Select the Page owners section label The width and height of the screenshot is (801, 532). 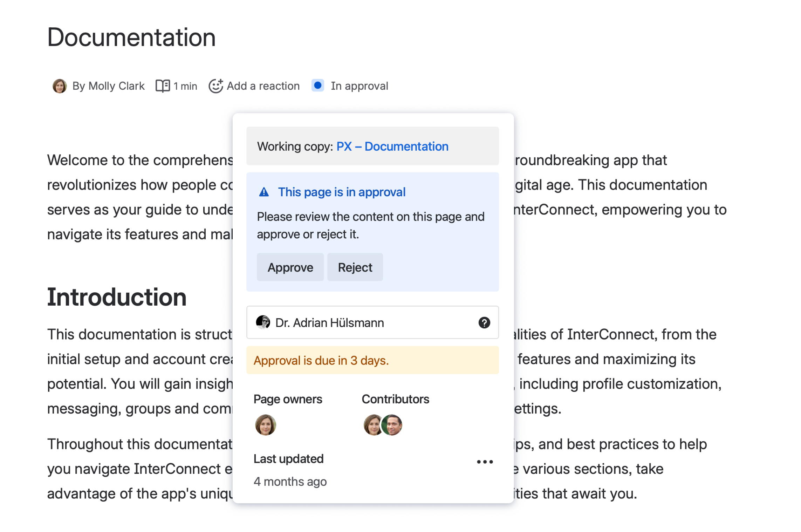pyautogui.click(x=288, y=399)
